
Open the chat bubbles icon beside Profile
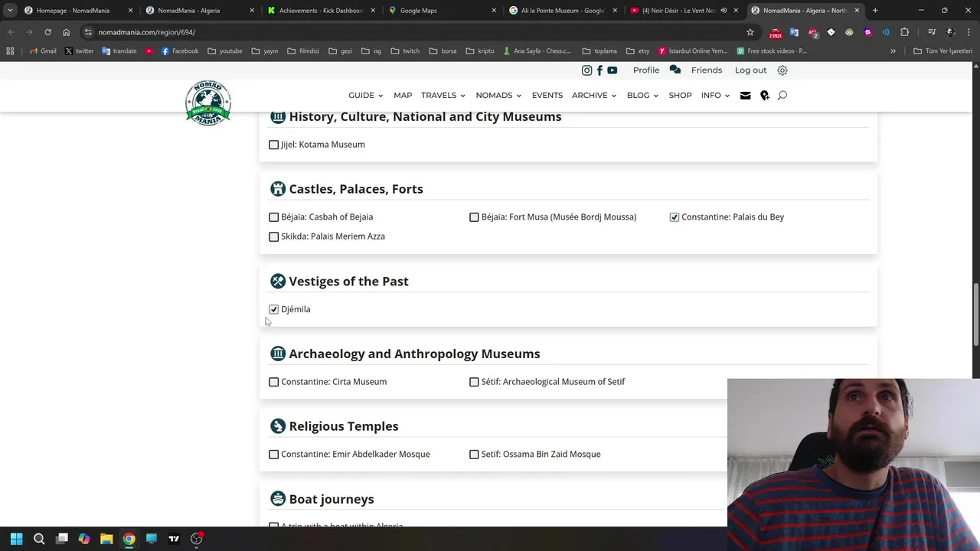coord(675,70)
